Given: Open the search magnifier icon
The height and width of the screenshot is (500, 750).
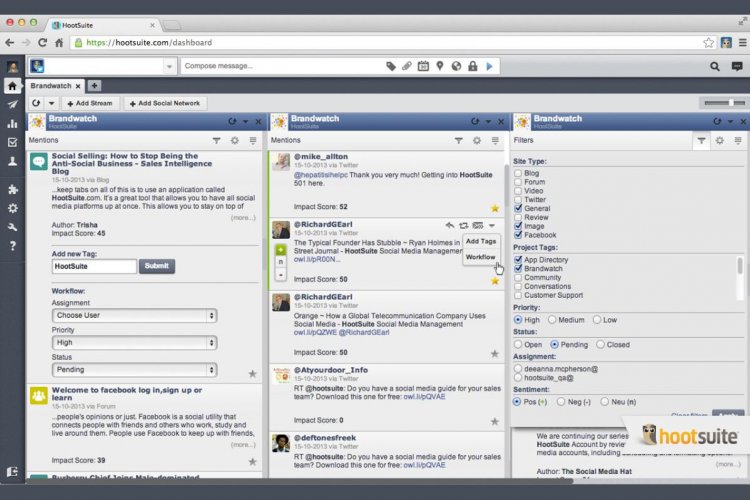Looking at the screenshot, I should (716, 66).
